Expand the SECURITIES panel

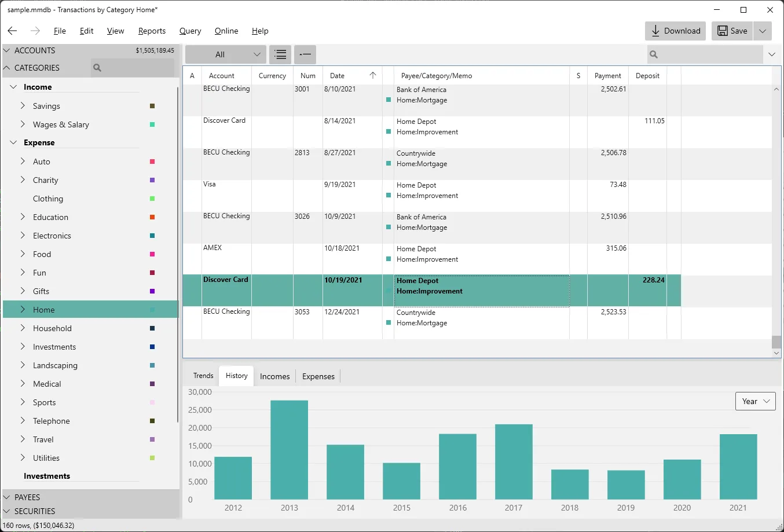click(7, 511)
